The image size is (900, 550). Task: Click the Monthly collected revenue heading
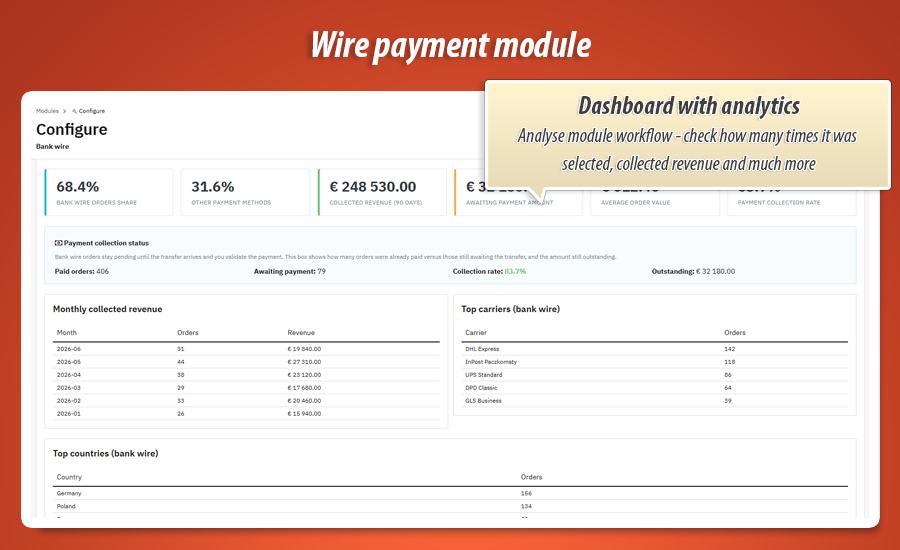[107, 309]
